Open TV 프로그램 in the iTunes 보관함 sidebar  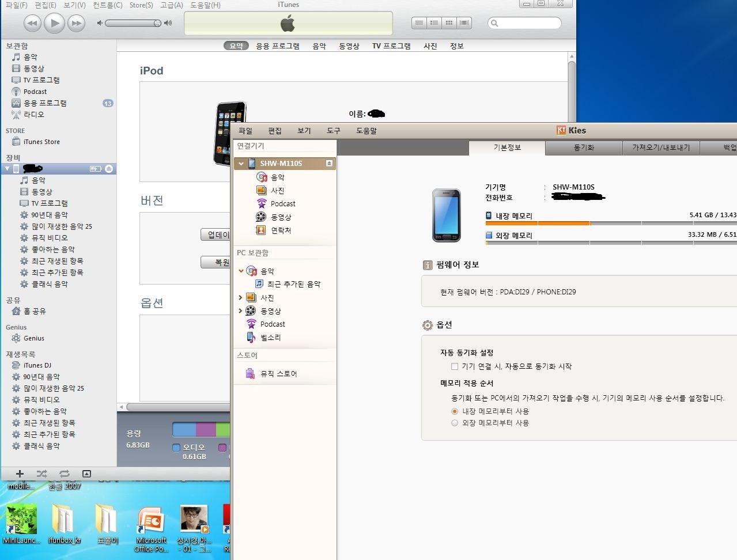41,80
